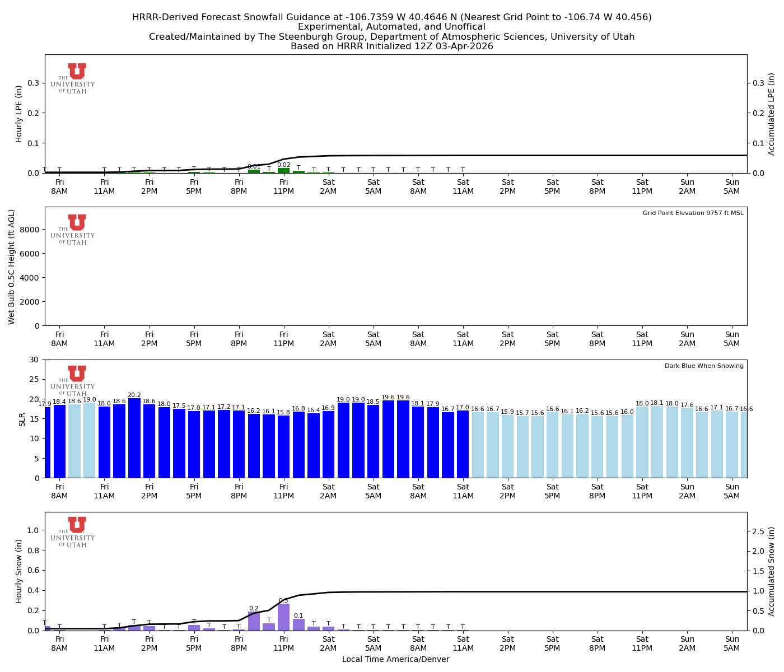Expand the 'Grid Point Elevation 9757 ft MSL' label
This screenshot has width=784, height=672.
(694, 213)
